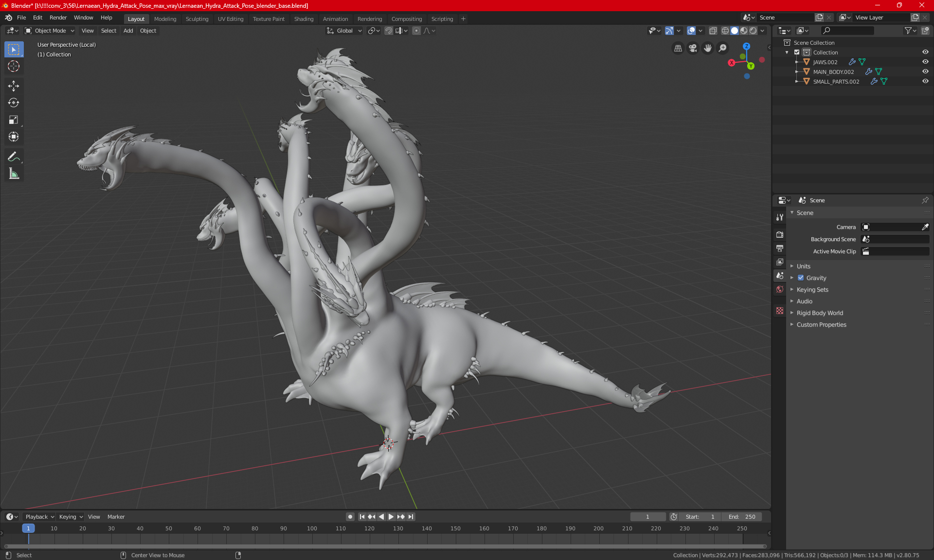Click the timeline horizontal scrollbar
Image resolution: width=934 pixels, height=560 pixels.
point(384,546)
